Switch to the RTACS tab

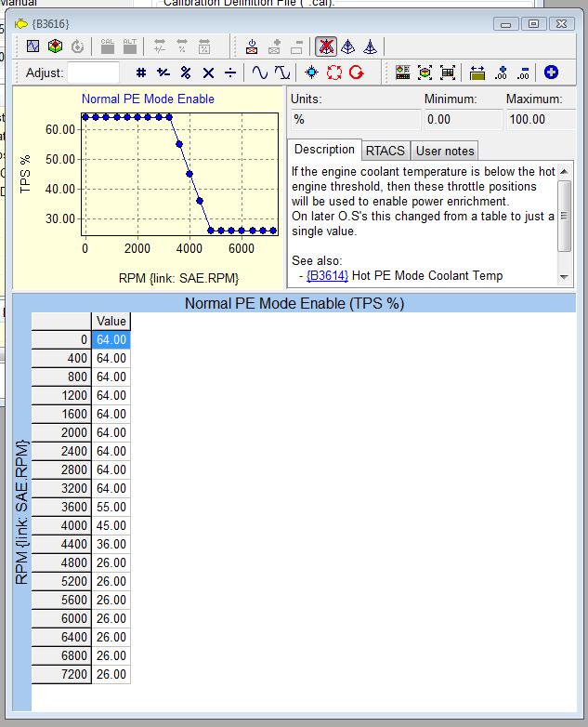pyautogui.click(x=385, y=151)
